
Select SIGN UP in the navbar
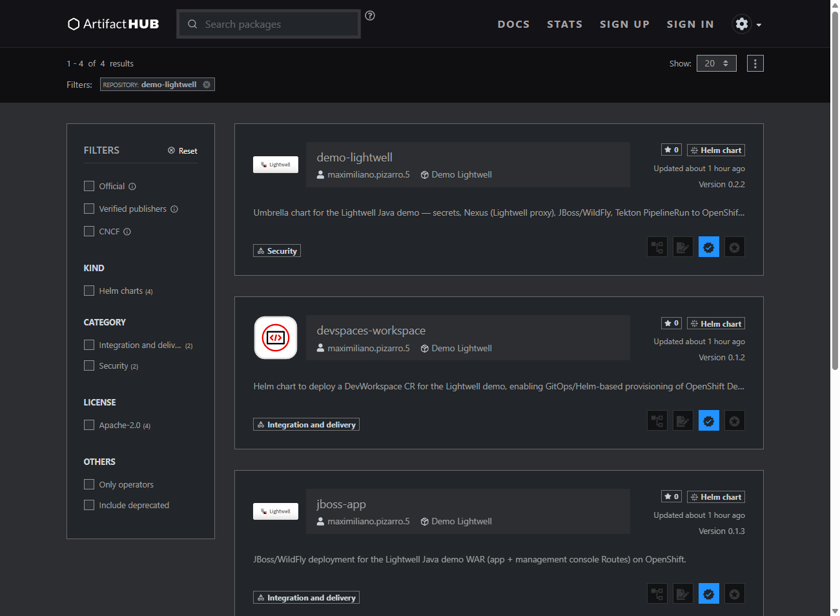pos(625,24)
